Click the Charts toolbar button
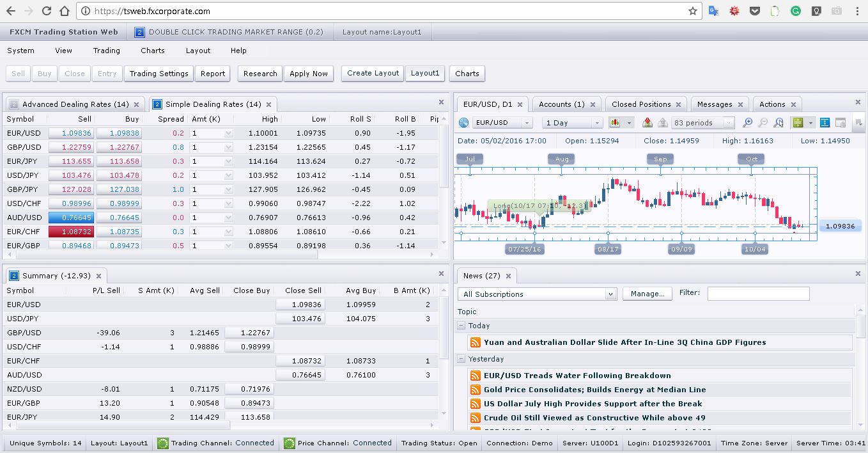This screenshot has height=453, width=868. coord(467,74)
